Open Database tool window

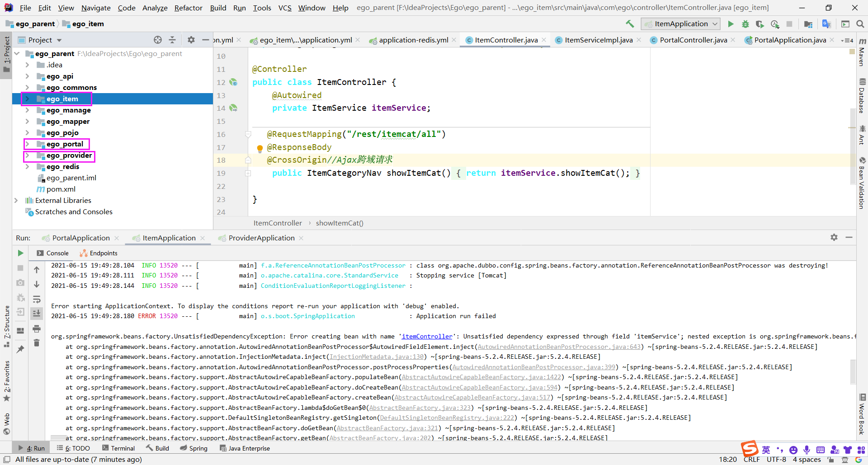862,96
